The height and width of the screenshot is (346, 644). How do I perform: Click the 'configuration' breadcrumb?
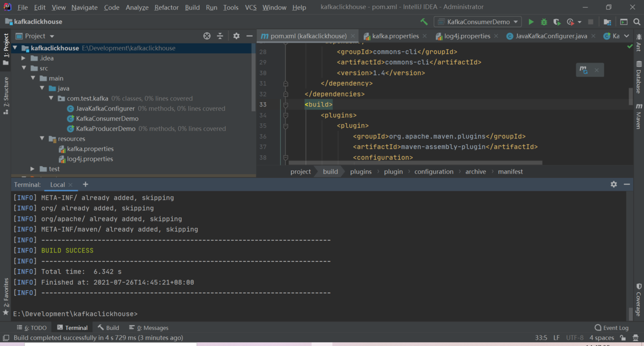[434, 172]
